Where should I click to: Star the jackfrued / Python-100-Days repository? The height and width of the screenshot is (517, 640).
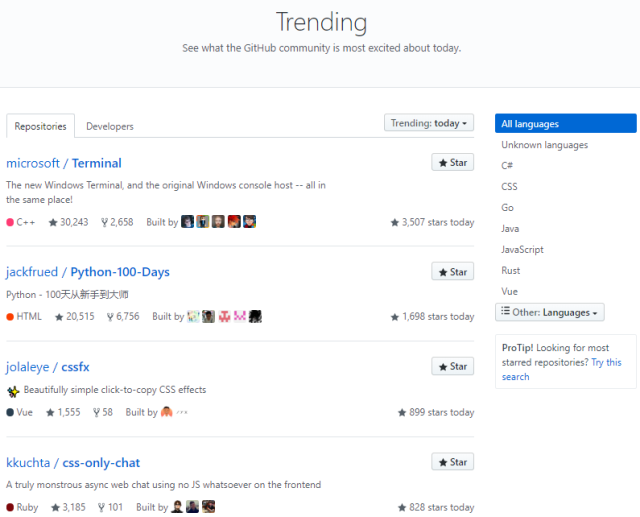click(452, 271)
